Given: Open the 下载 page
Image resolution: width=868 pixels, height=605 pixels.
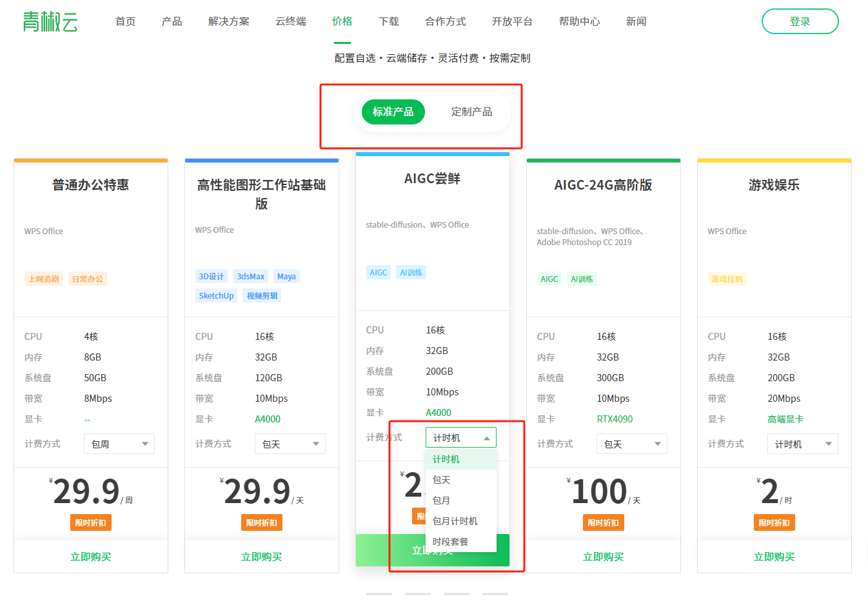Looking at the screenshot, I should pos(389,21).
